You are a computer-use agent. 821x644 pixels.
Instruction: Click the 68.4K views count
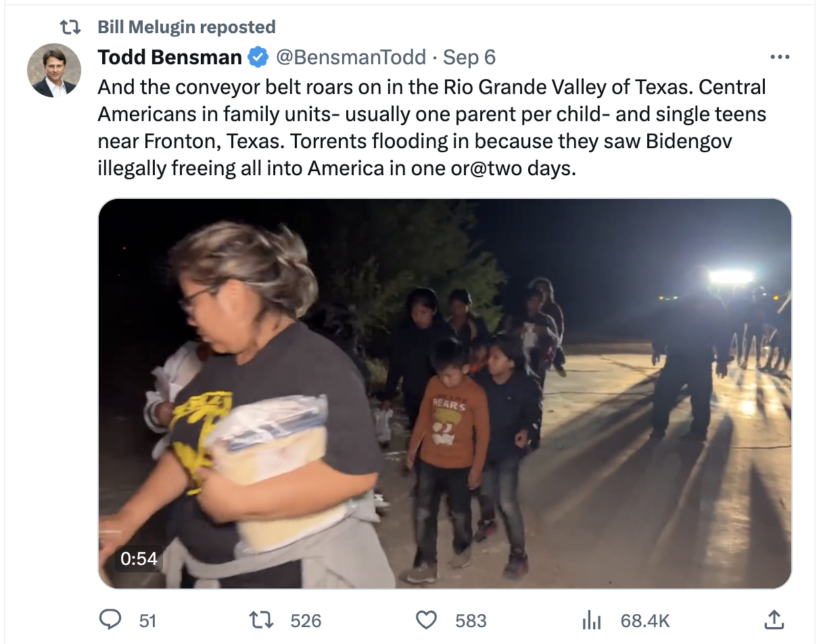(x=645, y=620)
